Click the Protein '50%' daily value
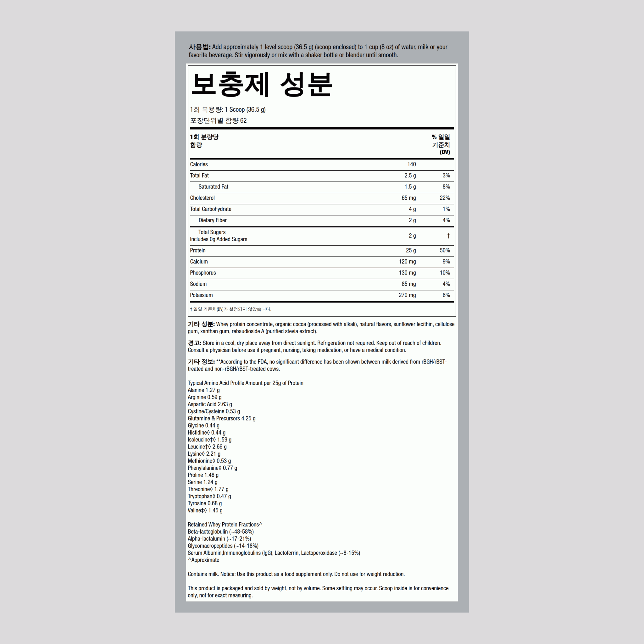Screen dimensions: 644x644 click(x=445, y=251)
